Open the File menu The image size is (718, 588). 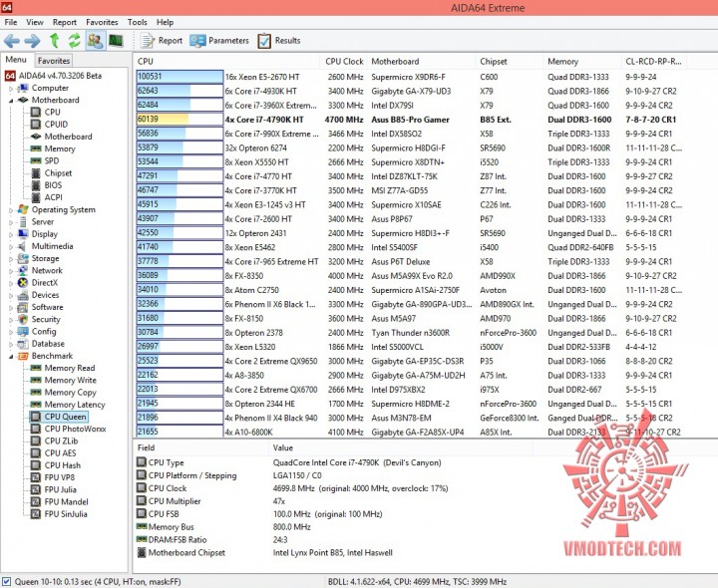11,22
